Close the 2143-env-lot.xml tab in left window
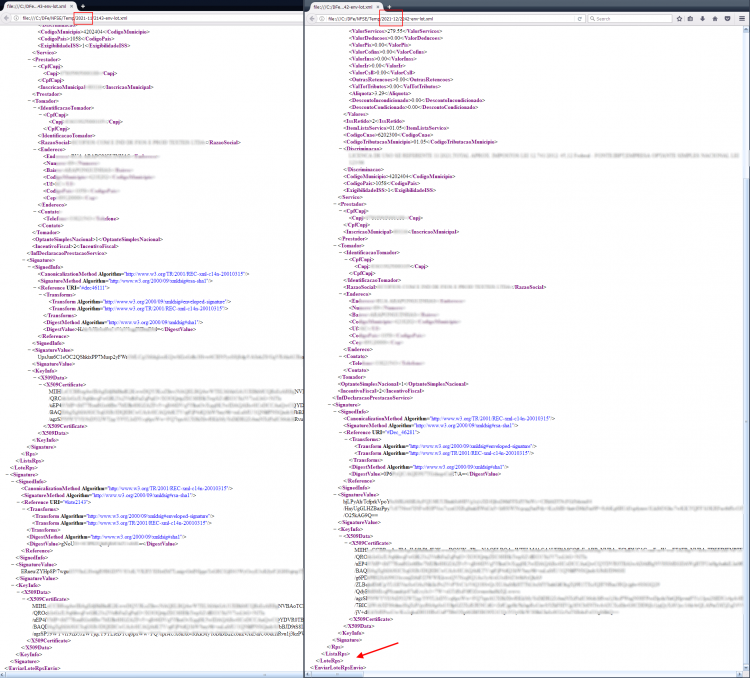Screen dimensions: 750x678 click(x=72, y=6)
